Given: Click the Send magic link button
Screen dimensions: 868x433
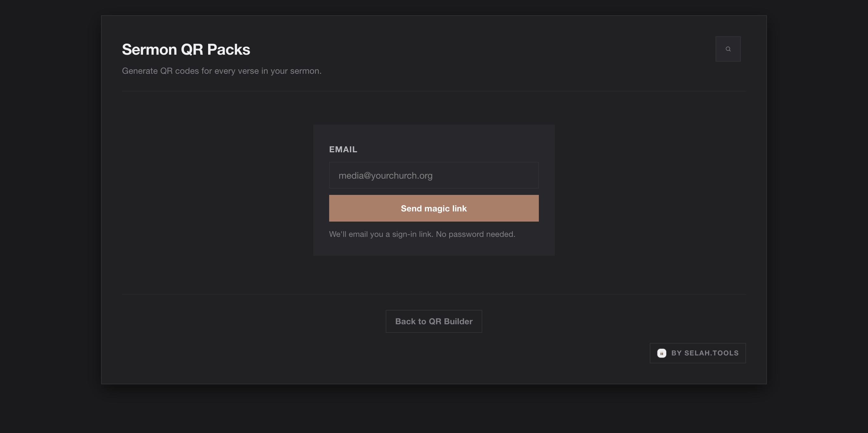Looking at the screenshot, I should pos(434,208).
